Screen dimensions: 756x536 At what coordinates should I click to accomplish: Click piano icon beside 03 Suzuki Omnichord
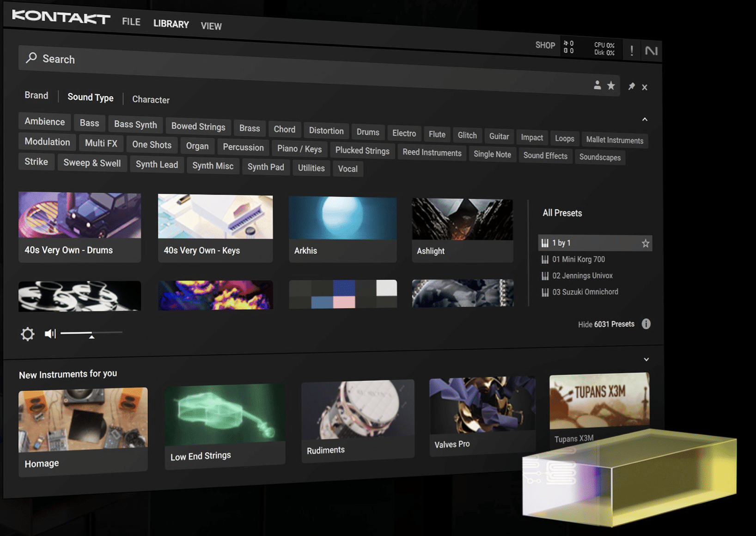pos(545,292)
